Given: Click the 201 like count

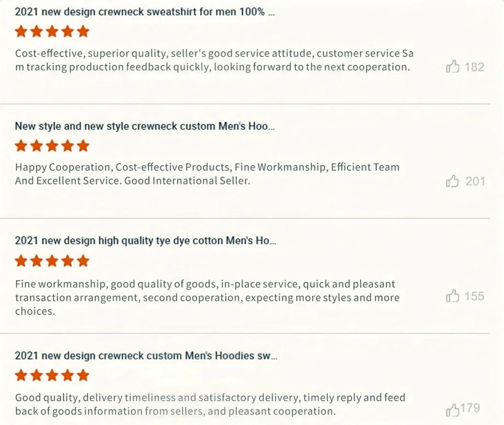Looking at the screenshot, I should coord(475,181).
